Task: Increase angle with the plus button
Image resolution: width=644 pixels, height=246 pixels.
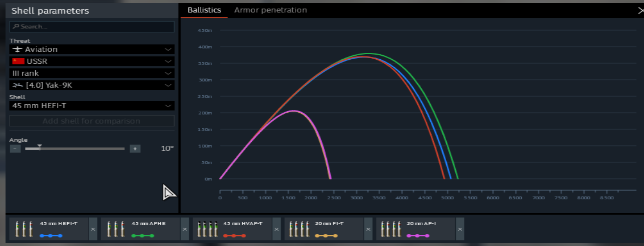Action: pyautogui.click(x=135, y=149)
